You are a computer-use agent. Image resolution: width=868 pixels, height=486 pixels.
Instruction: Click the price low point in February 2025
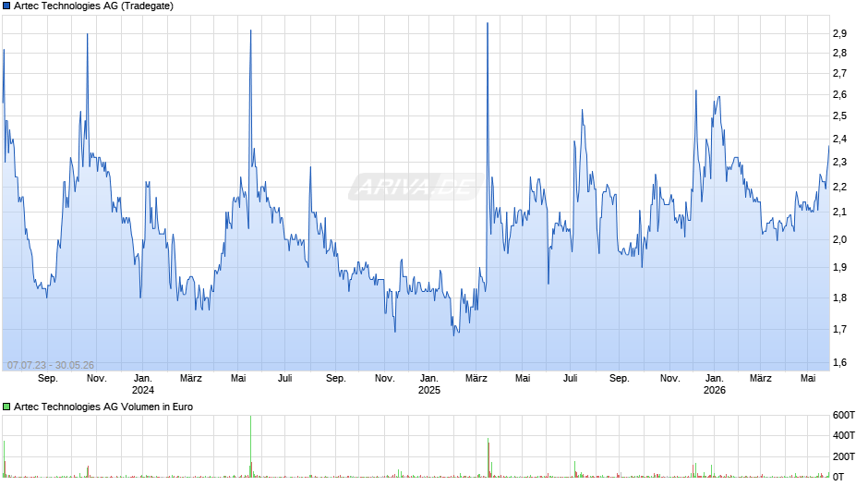[x=454, y=334]
